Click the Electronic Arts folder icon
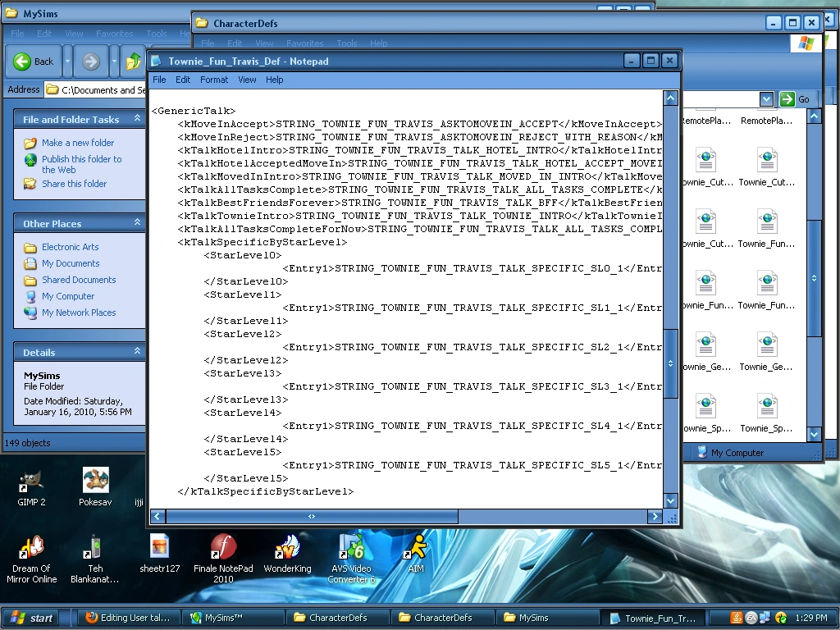The height and width of the screenshot is (630, 840). 30,247
